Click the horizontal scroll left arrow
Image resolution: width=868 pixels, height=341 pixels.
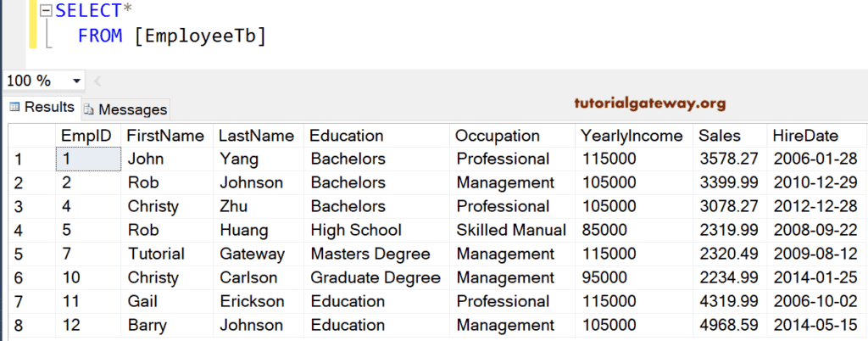[97, 81]
